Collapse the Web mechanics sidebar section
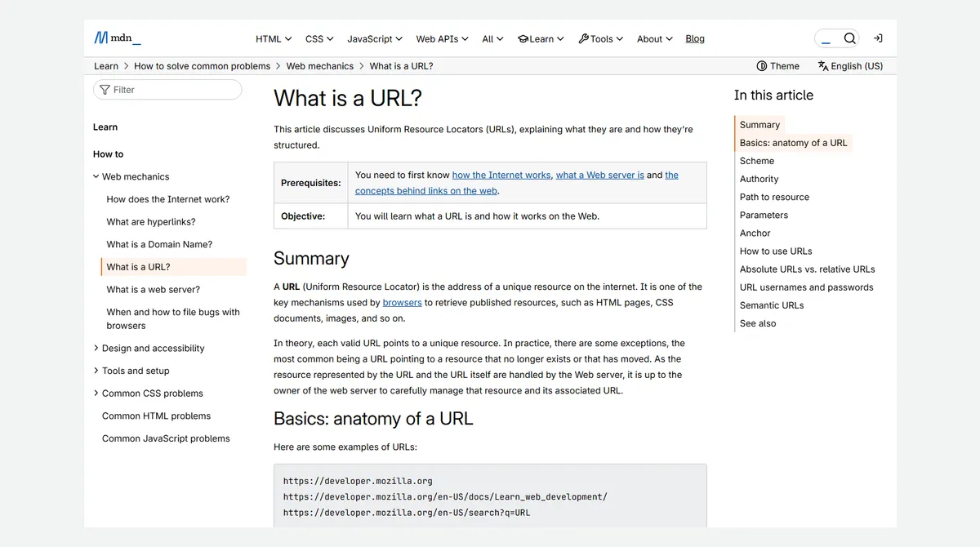This screenshot has width=980, height=547. tap(131, 176)
